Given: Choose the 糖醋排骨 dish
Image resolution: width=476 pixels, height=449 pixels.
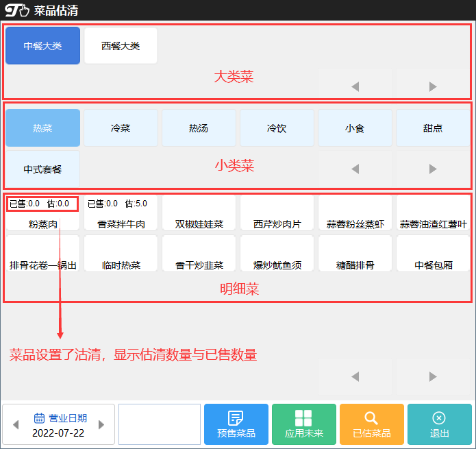Looking at the screenshot, I should tap(355, 254).
